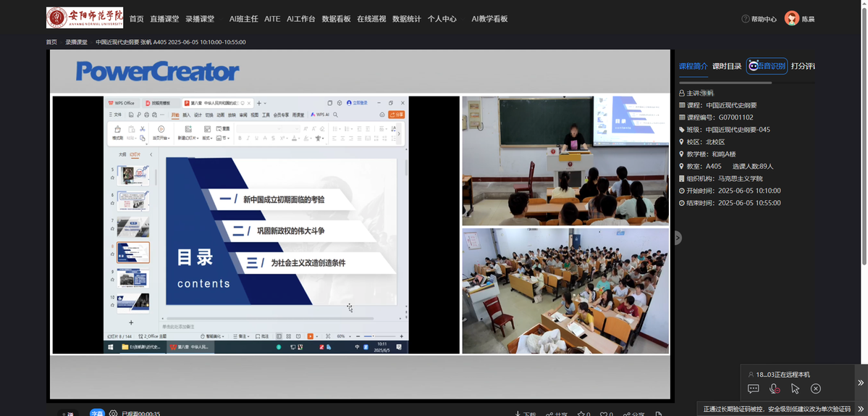Image resolution: width=868 pixels, height=416 pixels.
Task: Open the 个人中心 nav item
Action: pos(442,19)
